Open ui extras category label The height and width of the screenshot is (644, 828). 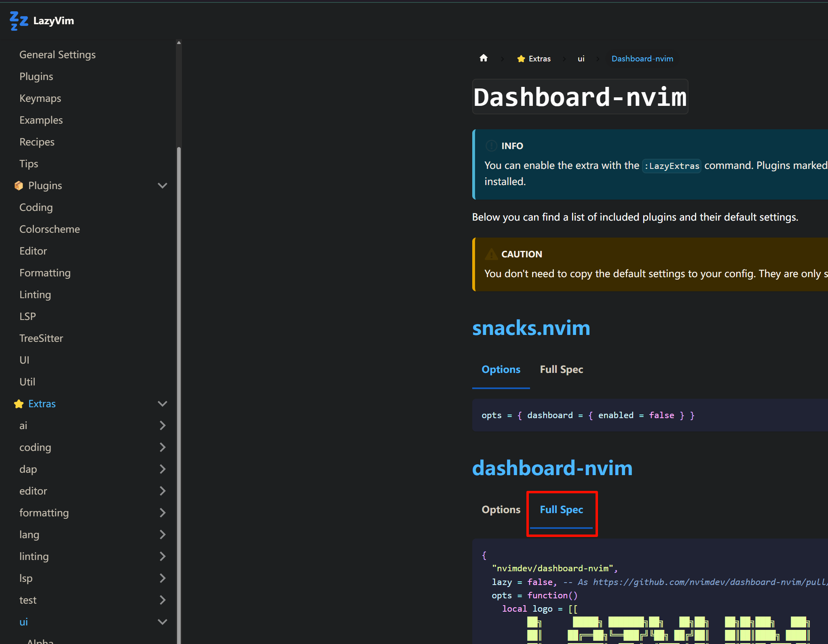[x=23, y=622]
